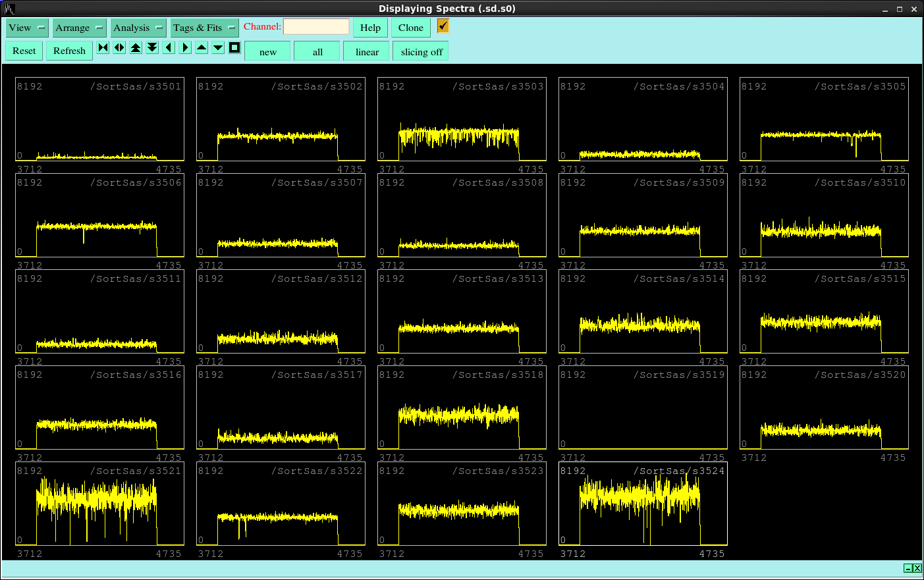Maximize the Displaying Spectra window

click(x=899, y=9)
